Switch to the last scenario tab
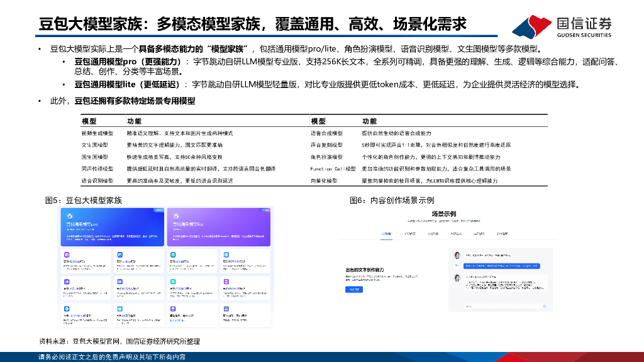Image resolution: width=644 pixels, height=362 pixels. pos(502,233)
